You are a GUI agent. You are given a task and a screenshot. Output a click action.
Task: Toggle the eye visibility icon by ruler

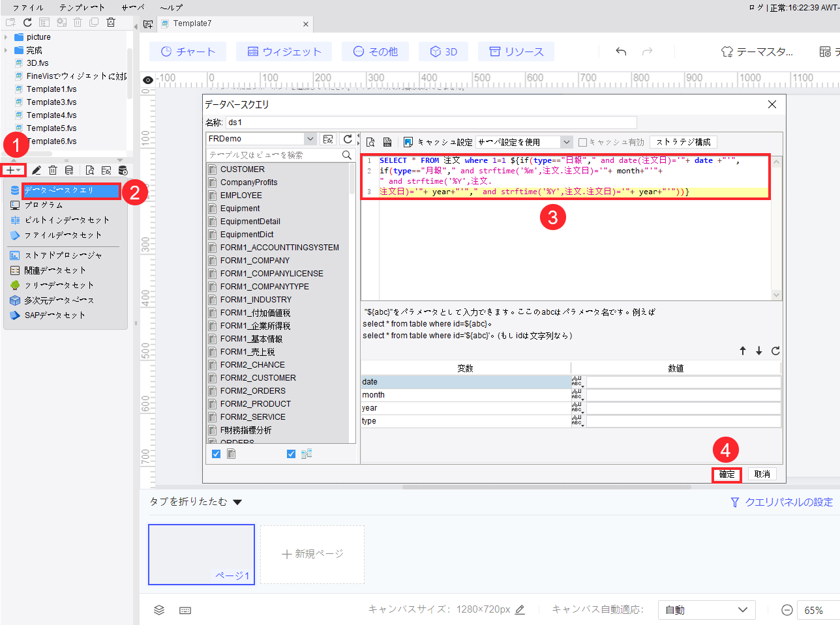coord(148,80)
